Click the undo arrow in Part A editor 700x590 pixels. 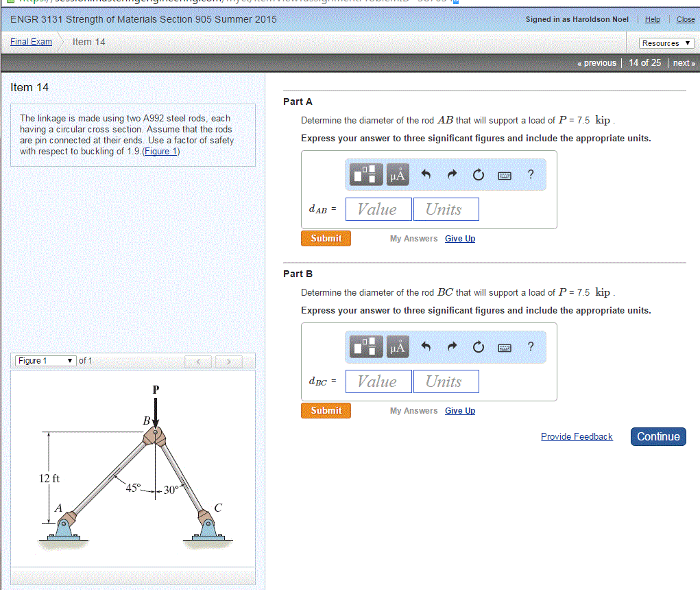point(426,174)
